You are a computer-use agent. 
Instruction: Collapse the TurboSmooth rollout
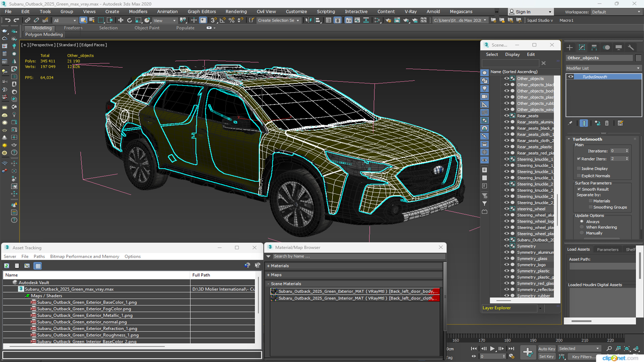click(569, 139)
